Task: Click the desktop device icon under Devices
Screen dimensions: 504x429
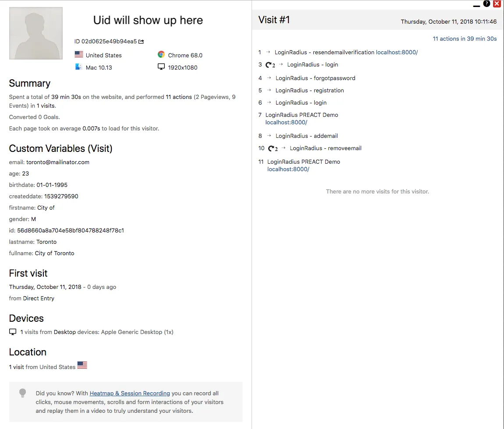Action: (13, 332)
